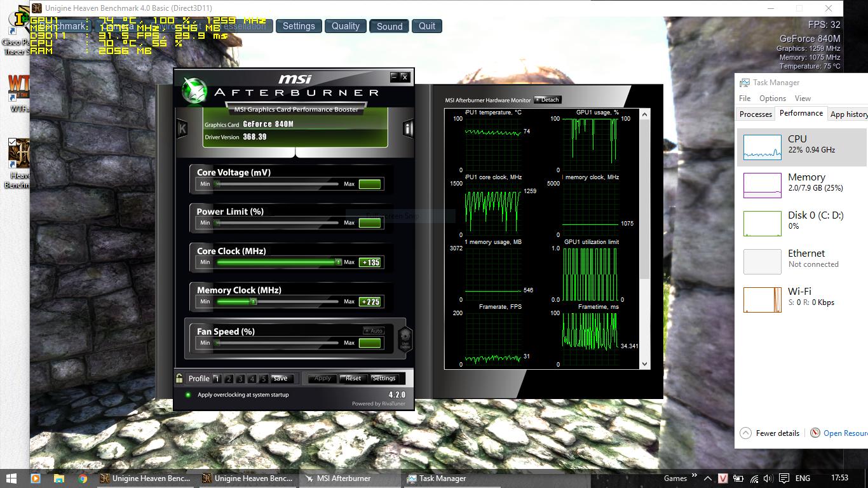
Task: Open File Explorer from the taskbar
Action: tap(59, 478)
